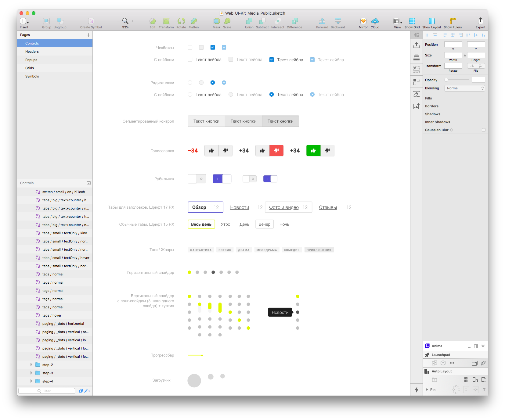Viewport: 505px width, 420px height.
Task: Select the Controls page
Action: (55, 43)
